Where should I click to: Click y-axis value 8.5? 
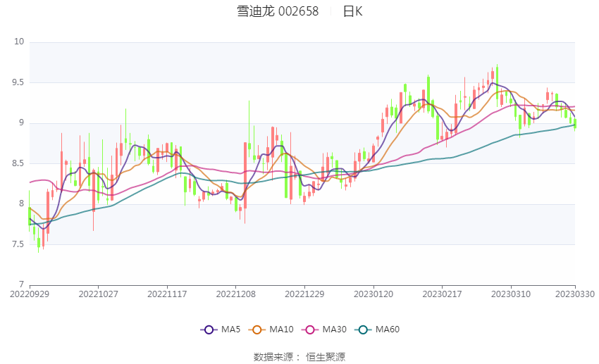18,163
